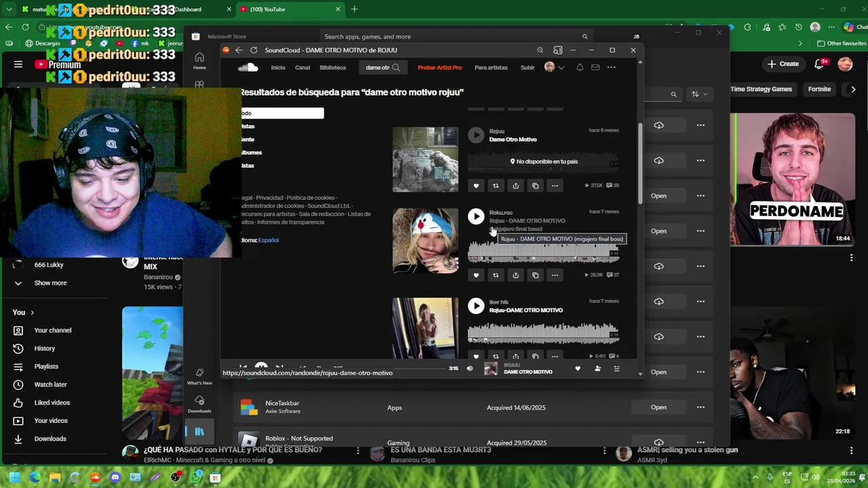The height and width of the screenshot is (488, 868).
Task: Click Microsoft Store Home icon
Action: 199,61
